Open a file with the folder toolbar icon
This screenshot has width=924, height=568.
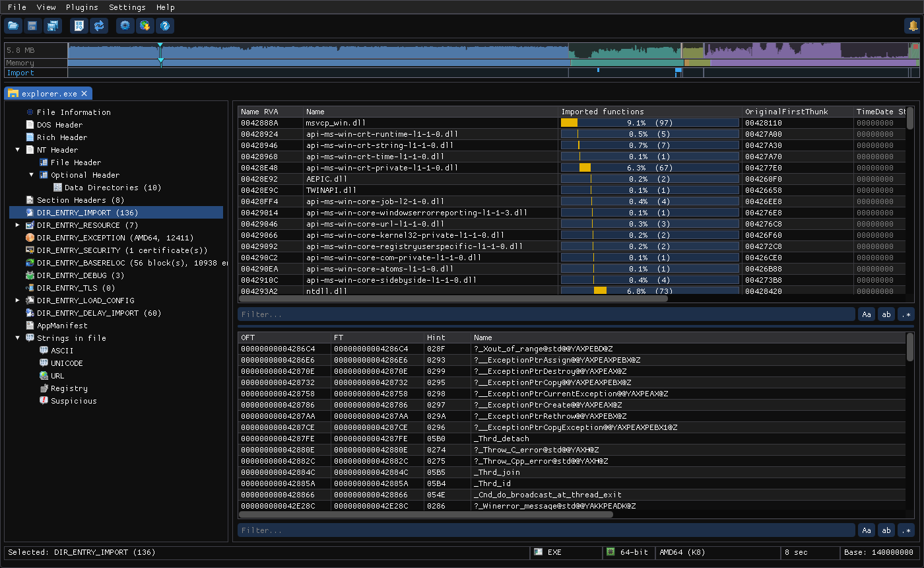pyautogui.click(x=13, y=26)
